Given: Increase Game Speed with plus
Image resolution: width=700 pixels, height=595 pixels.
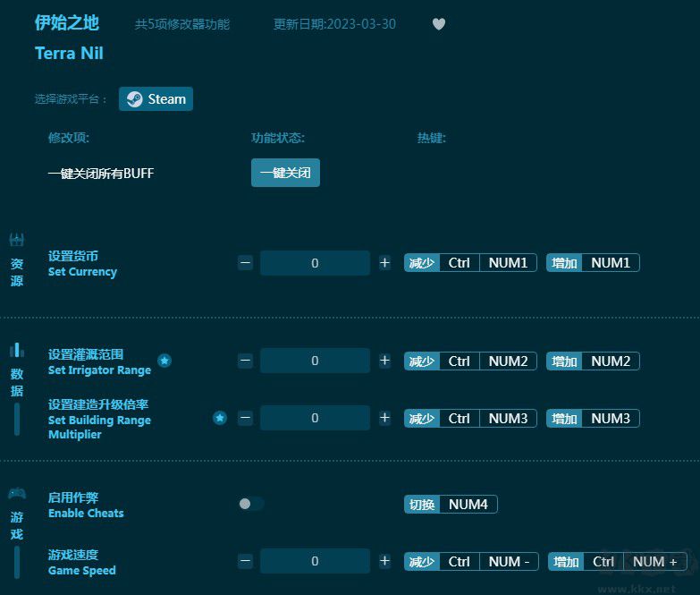Looking at the screenshot, I should [384, 561].
